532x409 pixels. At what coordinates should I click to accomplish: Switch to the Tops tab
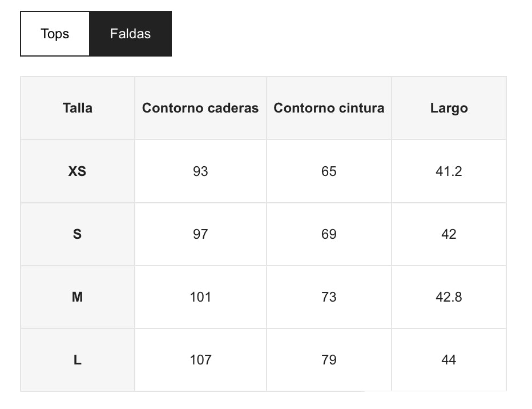click(x=55, y=34)
